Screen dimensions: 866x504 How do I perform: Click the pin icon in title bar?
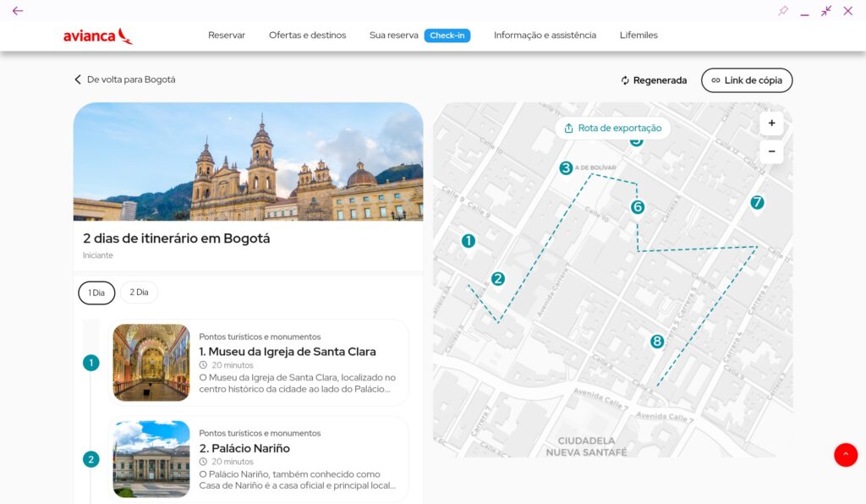coord(783,11)
